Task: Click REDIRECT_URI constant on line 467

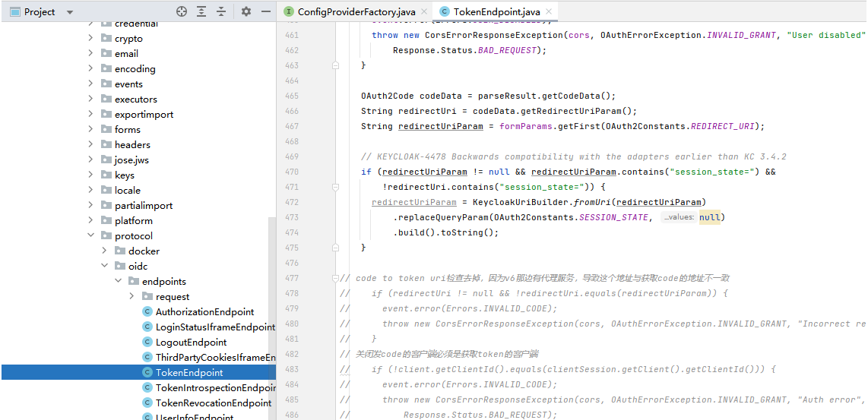Action: (x=722, y=126)
